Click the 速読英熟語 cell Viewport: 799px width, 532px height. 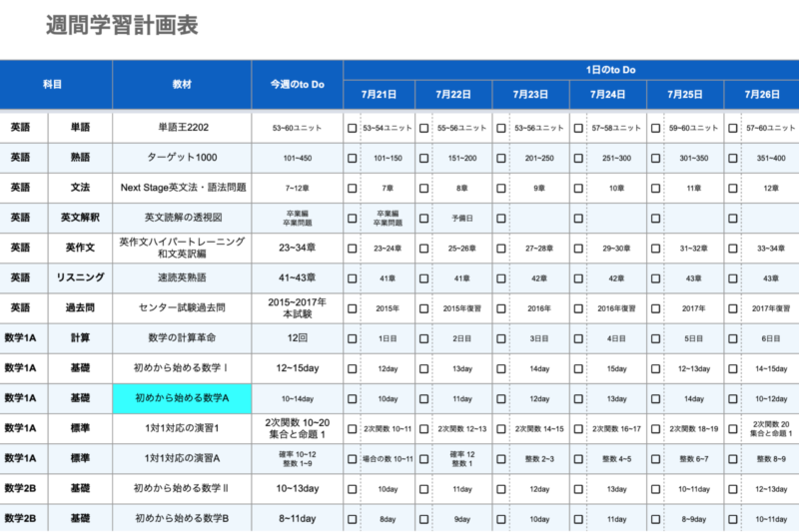[x=182, y=277]
